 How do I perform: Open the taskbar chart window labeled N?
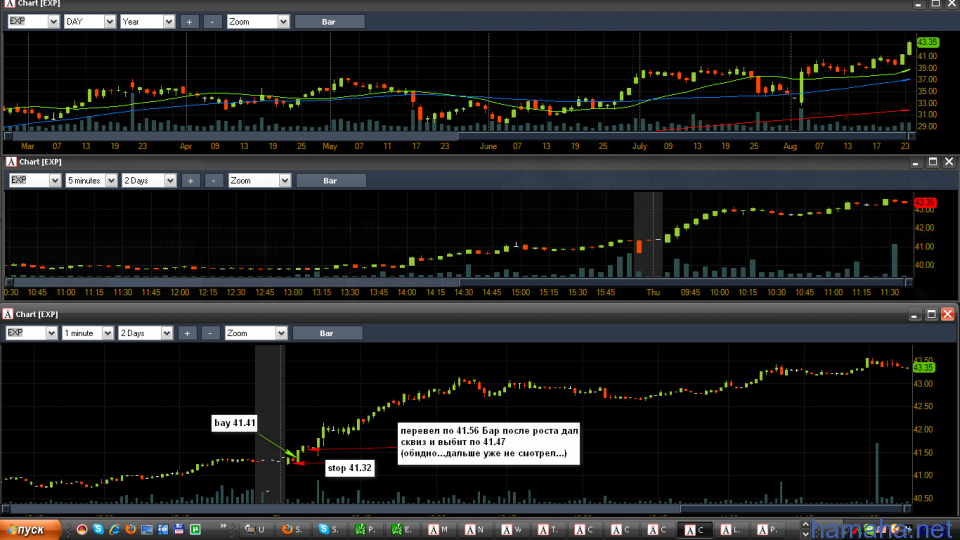pos(478,530)
